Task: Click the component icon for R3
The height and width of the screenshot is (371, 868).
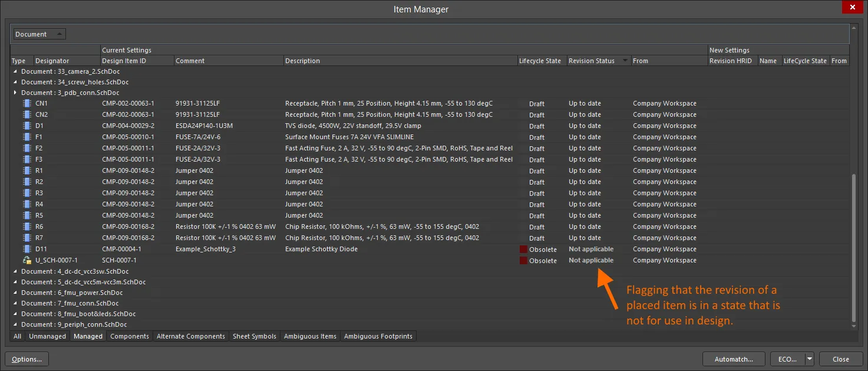Action: pyautogui.click(x=27, y=193)
